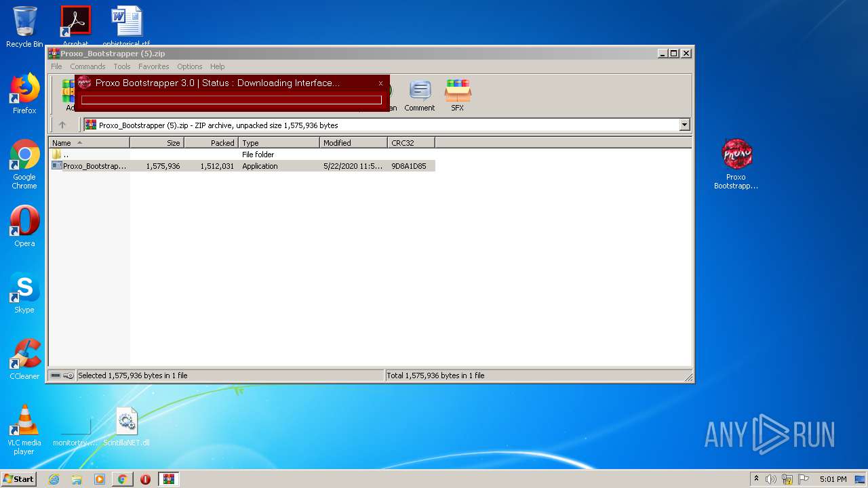Sort by Modified column header
868x488 pixels.
[x=353, y=143]
